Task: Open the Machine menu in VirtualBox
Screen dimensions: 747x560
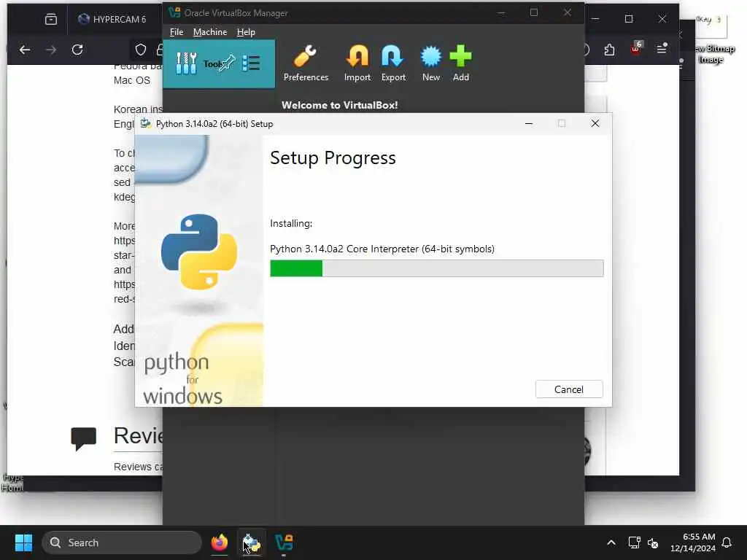Action: point(210,32)
